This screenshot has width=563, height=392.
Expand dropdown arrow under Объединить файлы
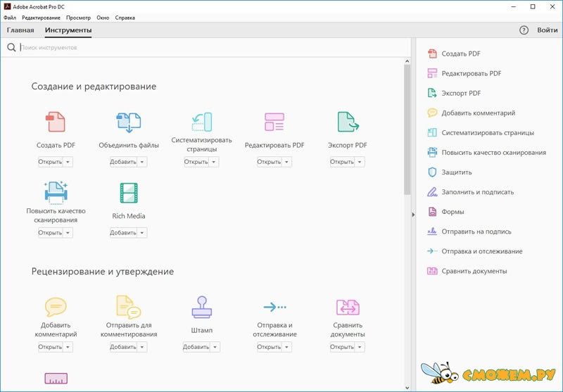coord(142,162)
